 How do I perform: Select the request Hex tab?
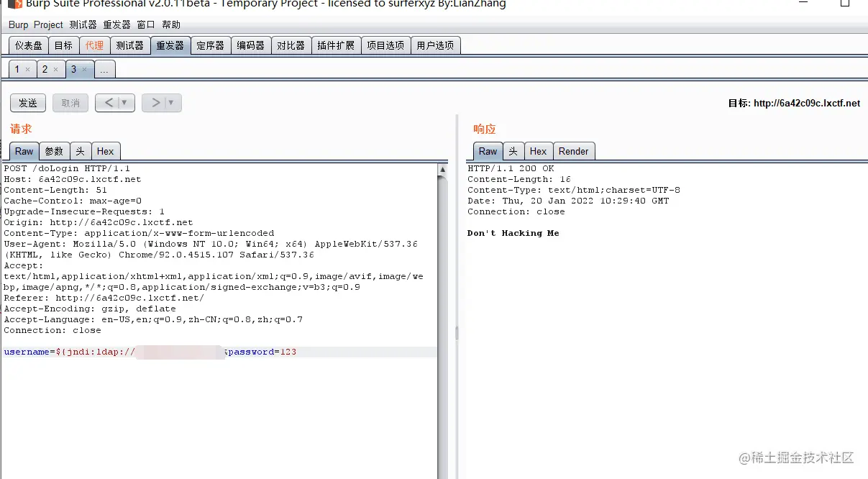coord(106,151)
